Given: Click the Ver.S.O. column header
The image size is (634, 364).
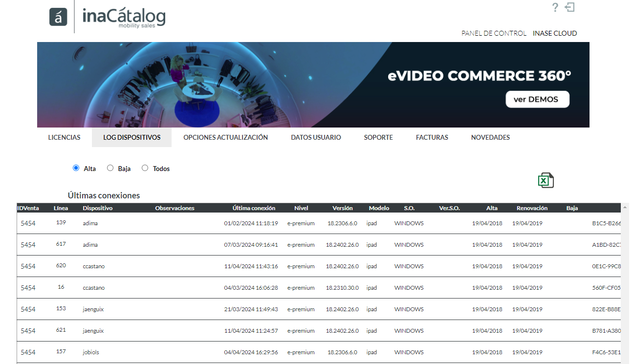Looking at the screenshot, I should tap(449, 208).
